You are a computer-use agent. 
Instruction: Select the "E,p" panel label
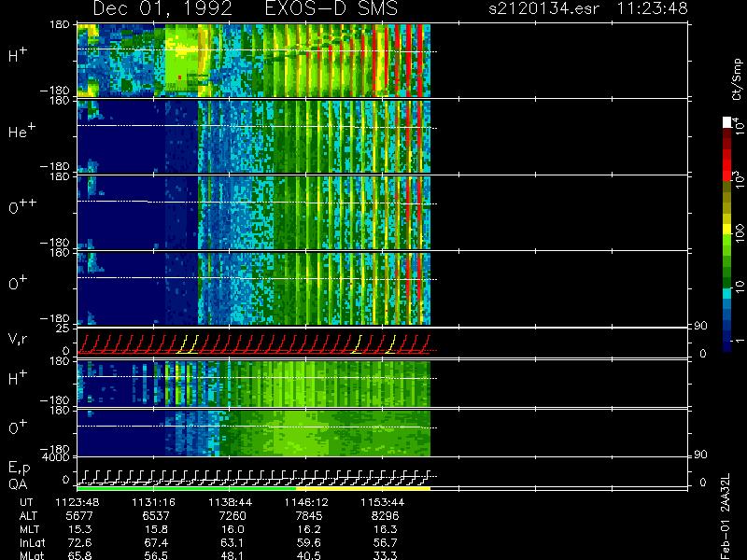(19, 469)
